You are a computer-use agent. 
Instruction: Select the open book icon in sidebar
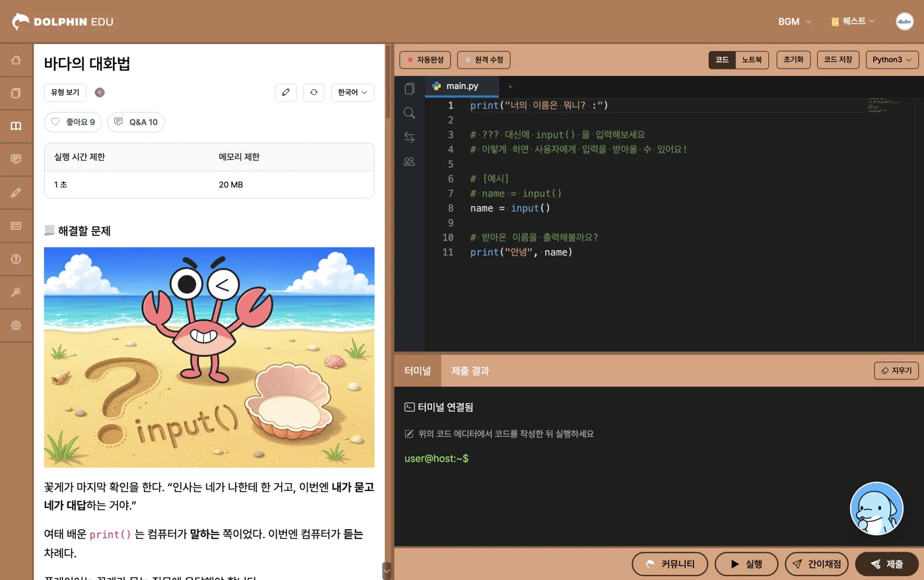16,126
